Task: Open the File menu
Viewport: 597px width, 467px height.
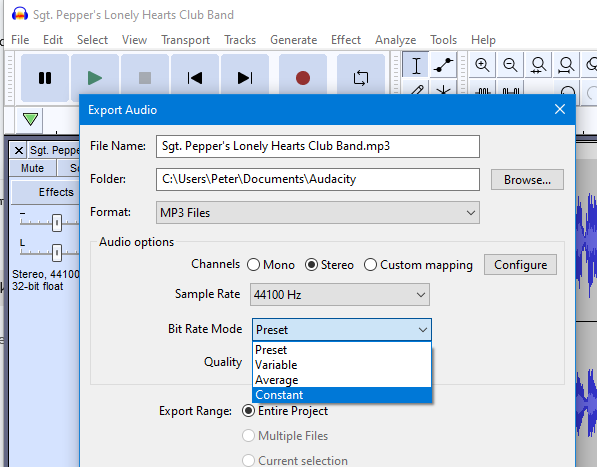Action: pos(20,40)
